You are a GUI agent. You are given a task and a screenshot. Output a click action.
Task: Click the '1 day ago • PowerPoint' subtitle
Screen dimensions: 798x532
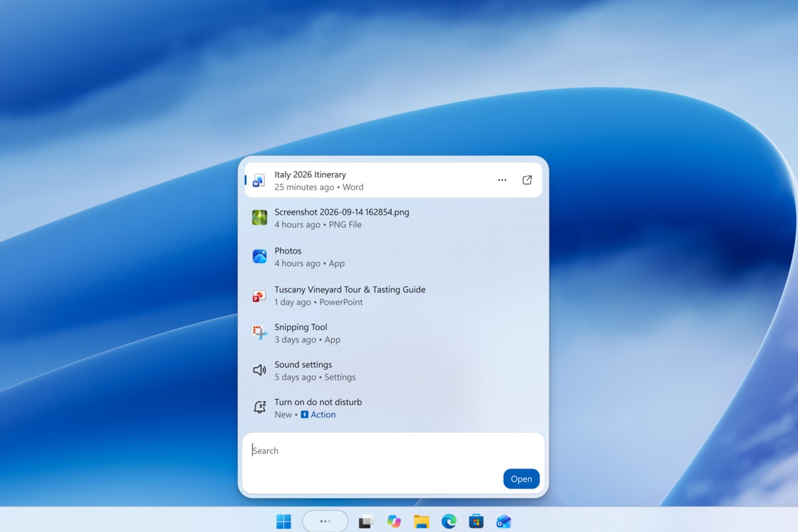[319, 302]
